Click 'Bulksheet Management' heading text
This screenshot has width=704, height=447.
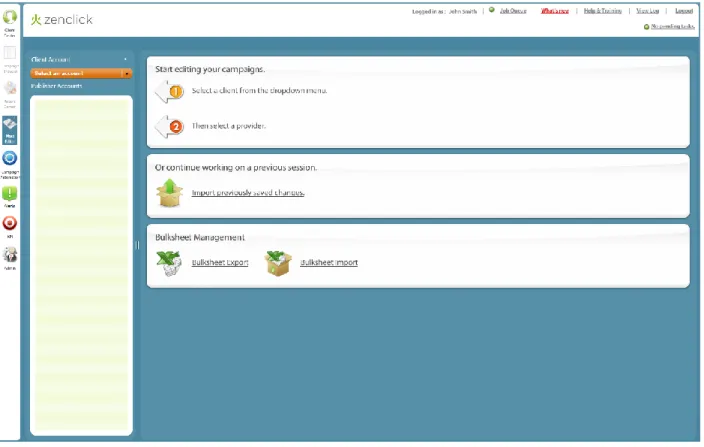point(200,237)
